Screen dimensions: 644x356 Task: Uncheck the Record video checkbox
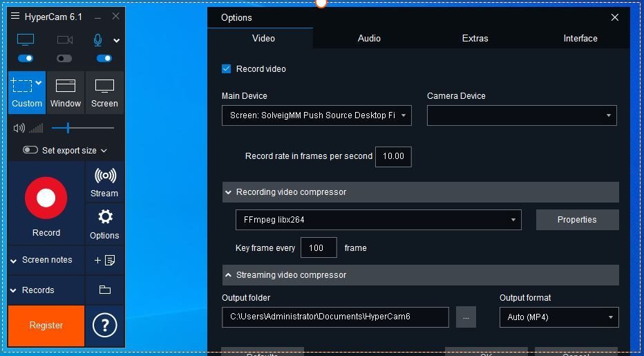227,68
